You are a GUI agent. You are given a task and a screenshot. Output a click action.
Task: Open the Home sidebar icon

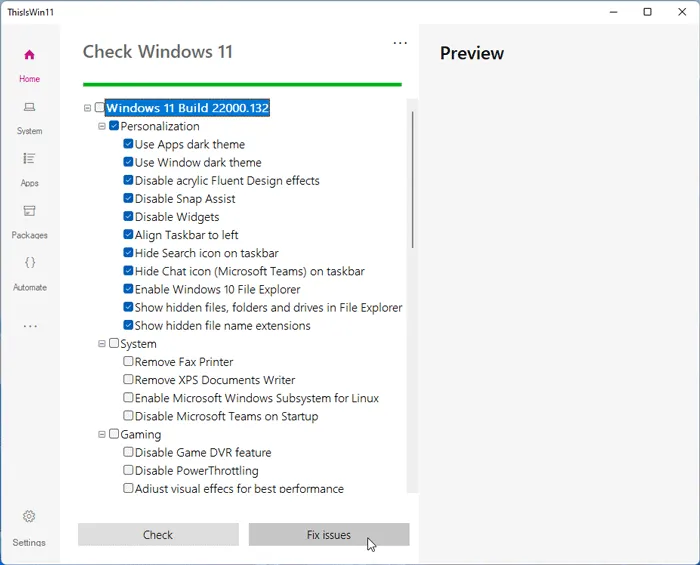tap(29, 55)
